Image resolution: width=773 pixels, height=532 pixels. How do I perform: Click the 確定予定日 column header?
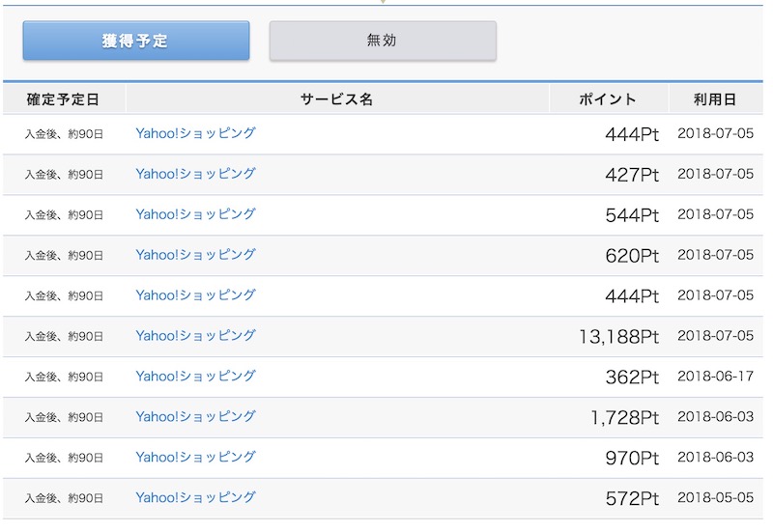tap(63, 99)
